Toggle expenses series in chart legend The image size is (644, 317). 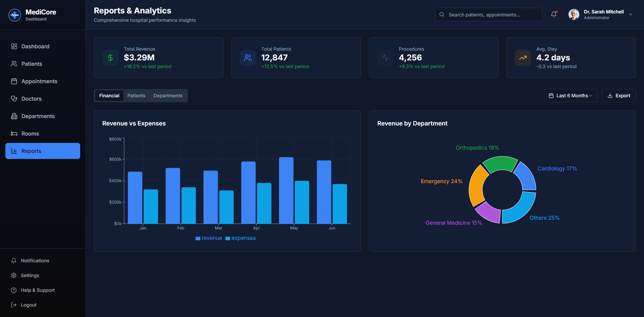coord(240,238)
